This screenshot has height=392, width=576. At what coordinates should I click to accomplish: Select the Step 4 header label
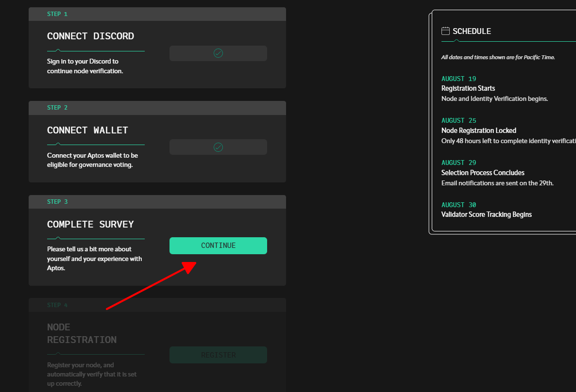tap(57, 305)
